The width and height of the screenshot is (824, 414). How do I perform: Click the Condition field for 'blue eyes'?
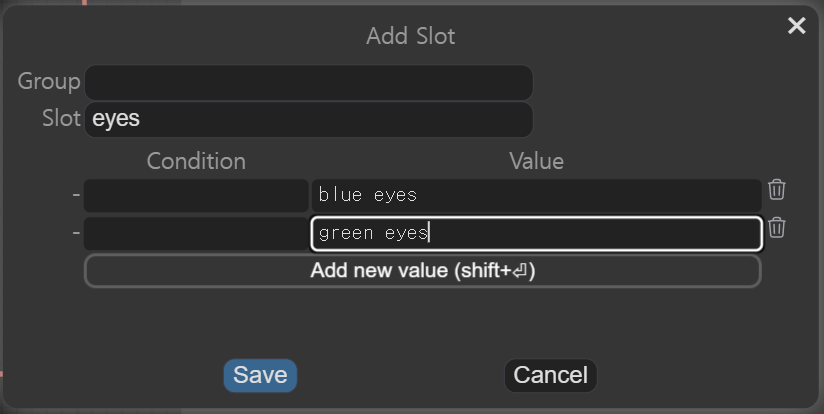click(196, 195)
